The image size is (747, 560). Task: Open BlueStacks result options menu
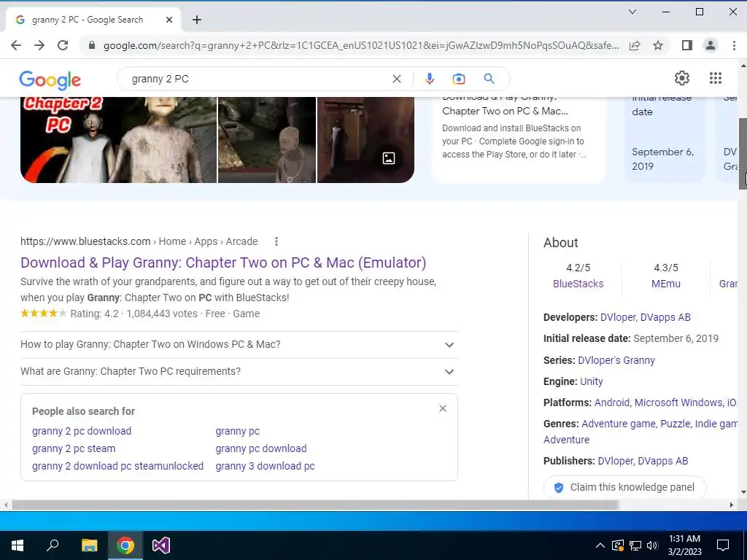coord(276,241)
